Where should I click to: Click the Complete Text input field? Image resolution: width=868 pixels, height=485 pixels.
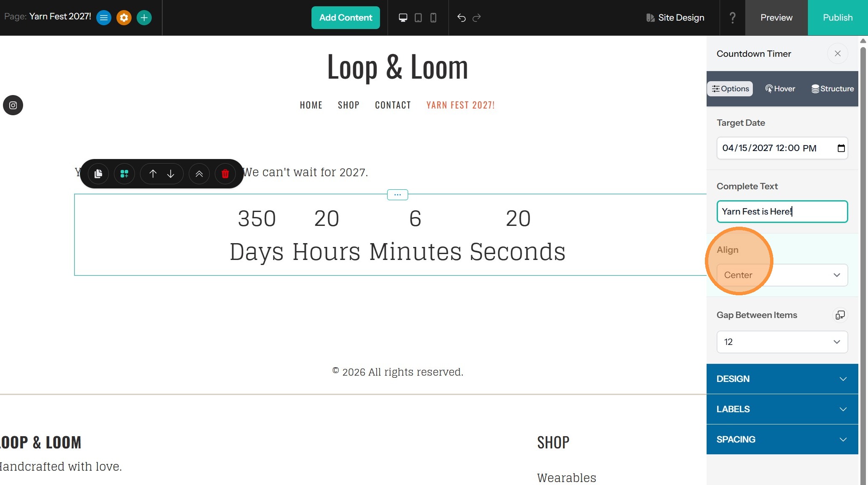pos(782,212)
